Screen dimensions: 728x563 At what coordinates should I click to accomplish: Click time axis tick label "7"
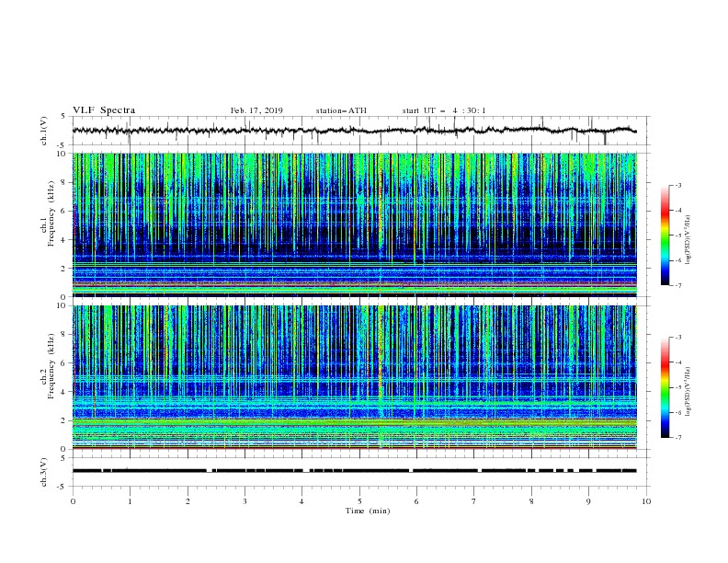[474, 501]
